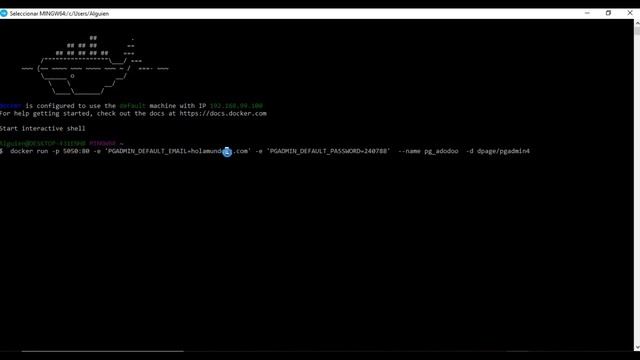Click the 'MINGW64' label in the prompt line

pyautogui.click(x=102, y=144)
